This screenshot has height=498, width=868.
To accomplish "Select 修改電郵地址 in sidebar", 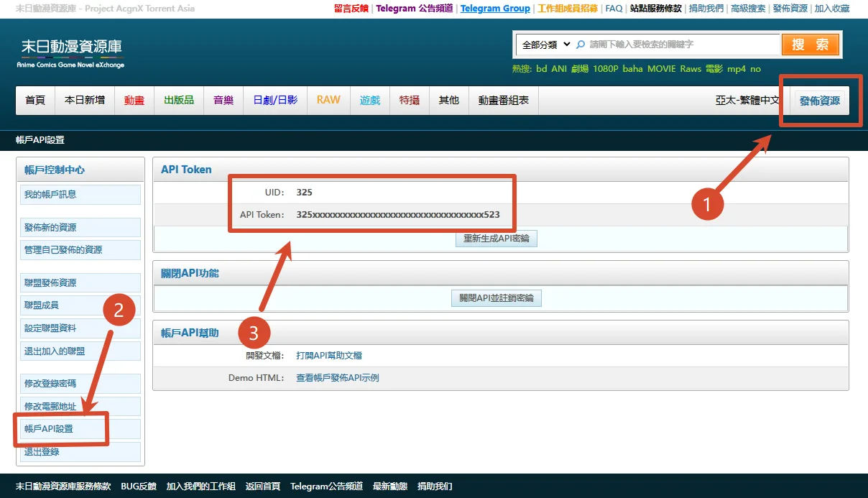I will [80, 407].
